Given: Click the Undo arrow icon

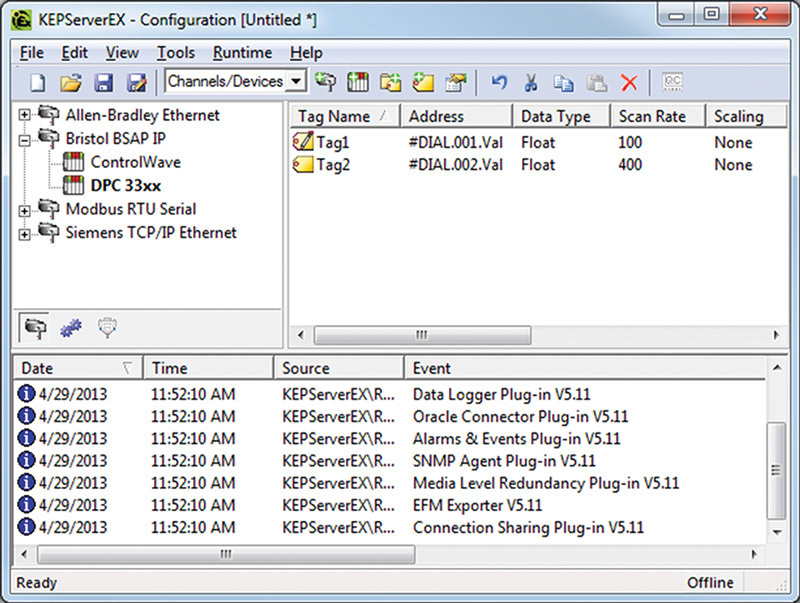Looking at the screenshot, I should coord(499,82).
